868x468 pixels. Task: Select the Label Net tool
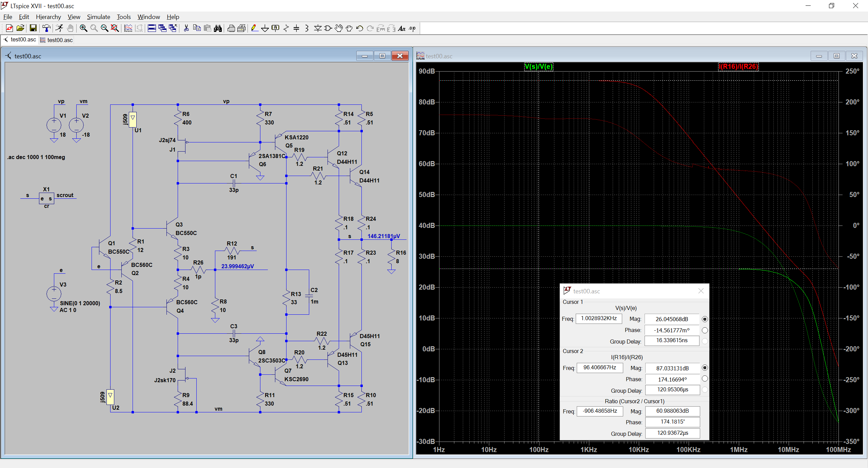(275, 28)
